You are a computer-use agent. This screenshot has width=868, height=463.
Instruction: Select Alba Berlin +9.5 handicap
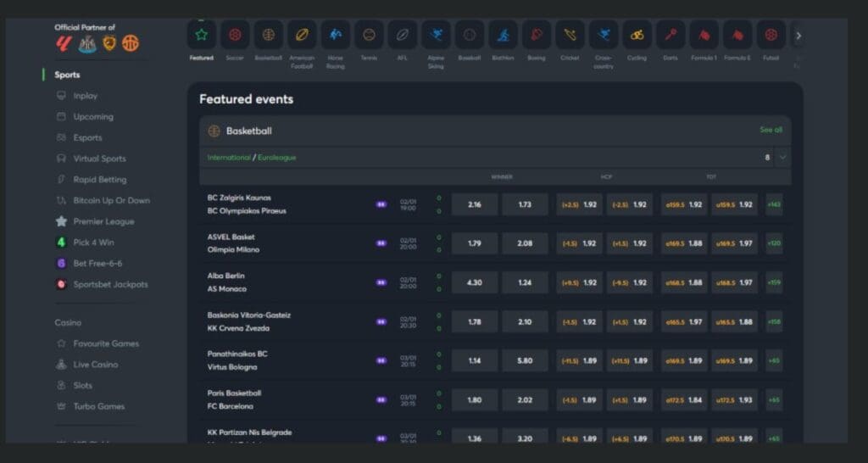coord(579,282)
